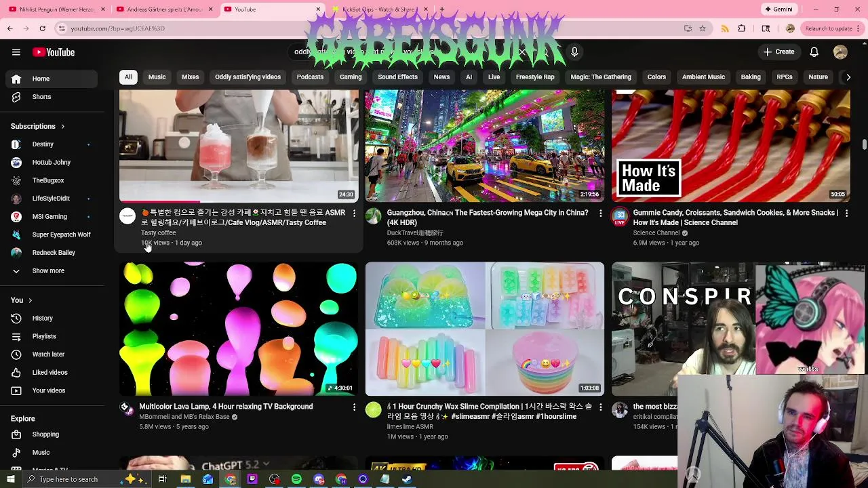Open Music under Explore
The width and height of the screenshot is (868, 488).
click(52, 453)
